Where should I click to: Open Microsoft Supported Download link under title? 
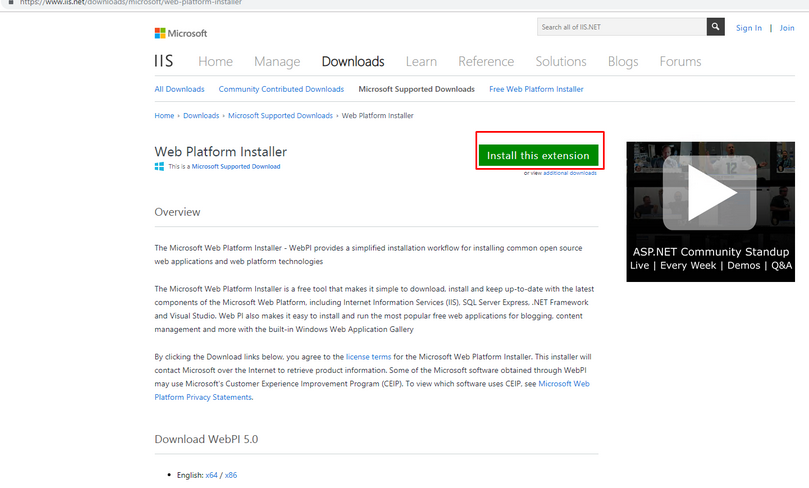tap(236, 167)
